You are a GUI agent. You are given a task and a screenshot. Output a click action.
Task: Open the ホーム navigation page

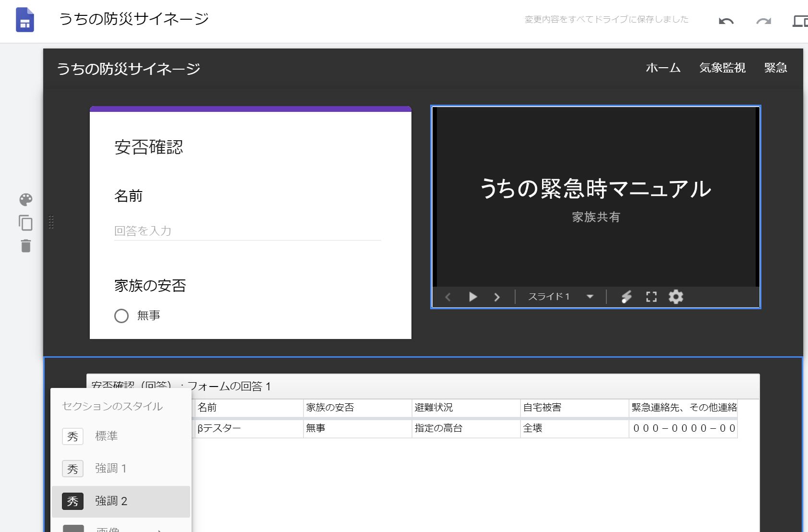(x=663, y=68)
